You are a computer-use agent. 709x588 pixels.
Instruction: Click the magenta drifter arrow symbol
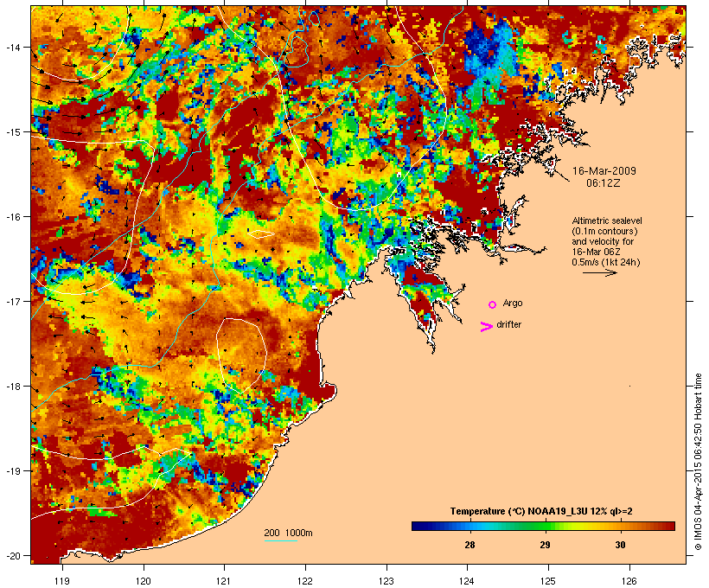(x=487, y=327)
